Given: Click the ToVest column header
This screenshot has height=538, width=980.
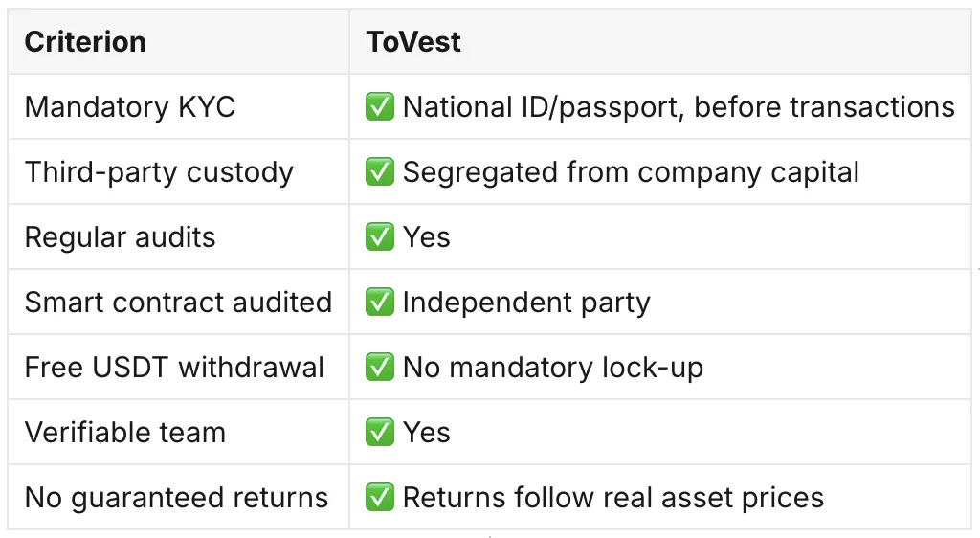Looking at the screenshot, I should pos(413,42).
